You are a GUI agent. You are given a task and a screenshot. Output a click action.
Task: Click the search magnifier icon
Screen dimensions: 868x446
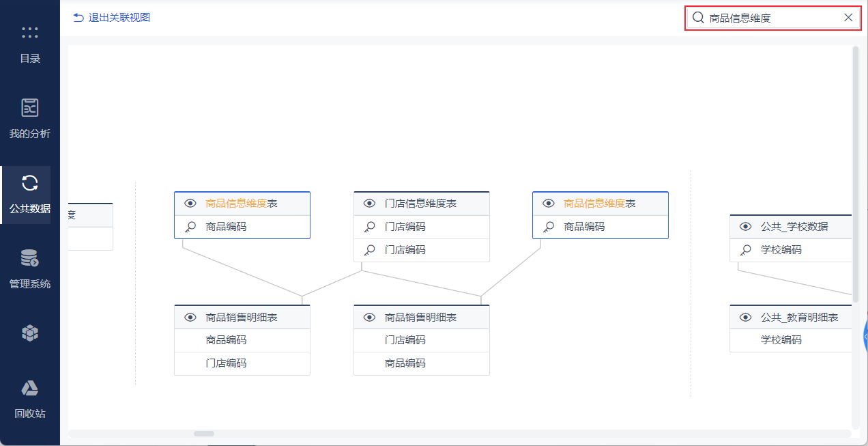click(698, 18)
